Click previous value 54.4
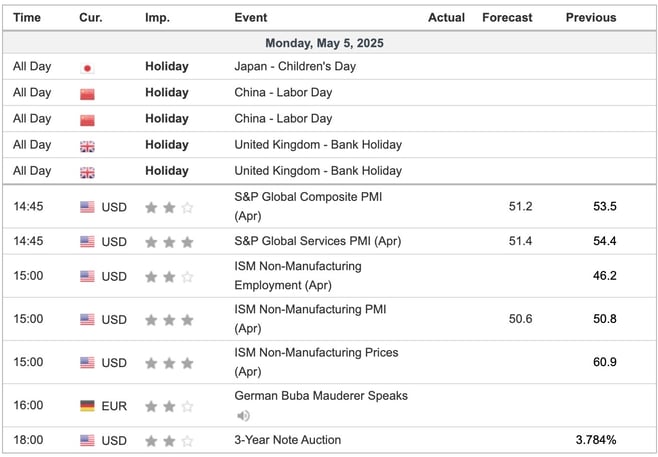This screenshot has height=457, width=658. pos(605,241)
